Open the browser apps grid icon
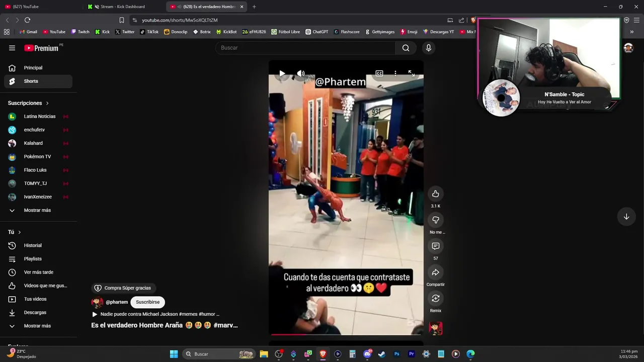The width and height of the screenshot is (644, 362). tap(7, 32)
